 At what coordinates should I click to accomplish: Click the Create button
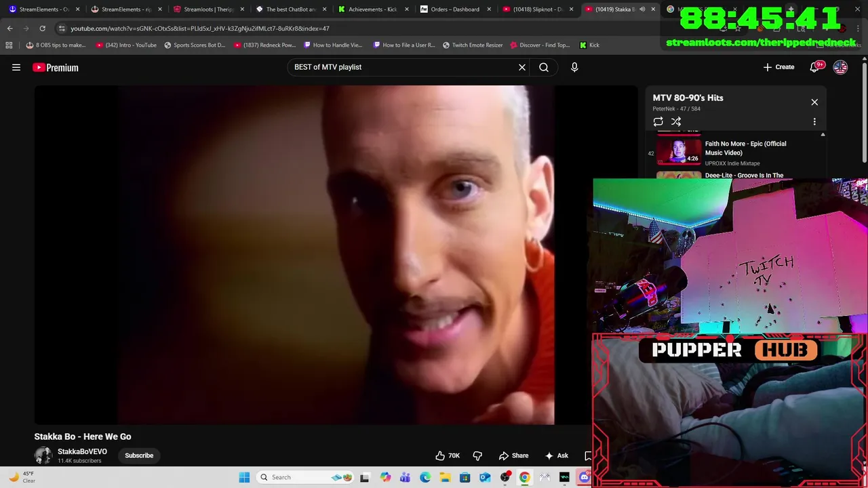click(x=778, y=67)
